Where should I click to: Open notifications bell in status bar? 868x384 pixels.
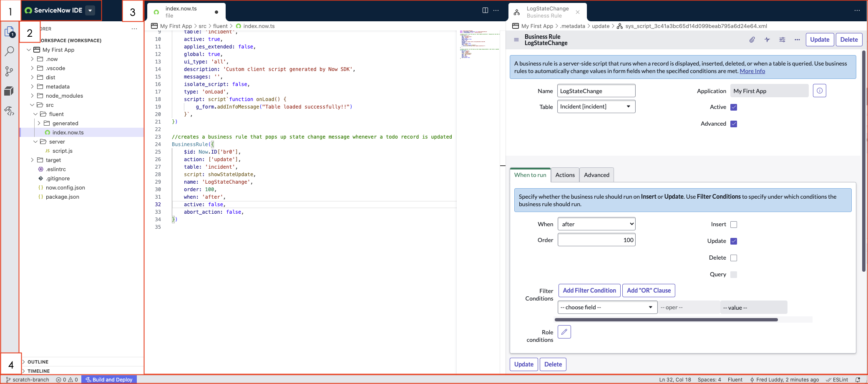tap(858, 379)
